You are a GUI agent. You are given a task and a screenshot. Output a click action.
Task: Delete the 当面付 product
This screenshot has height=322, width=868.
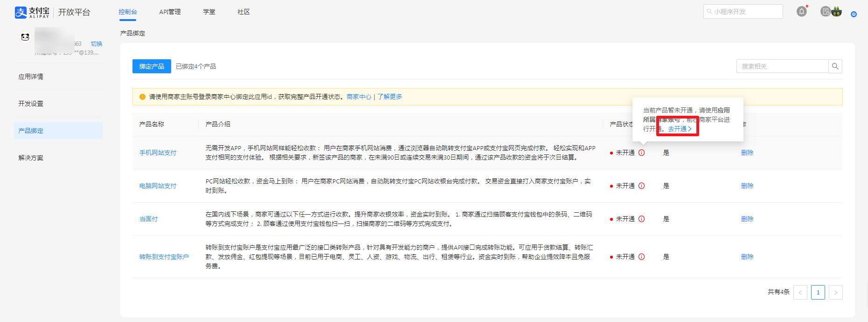click(747, 219)
